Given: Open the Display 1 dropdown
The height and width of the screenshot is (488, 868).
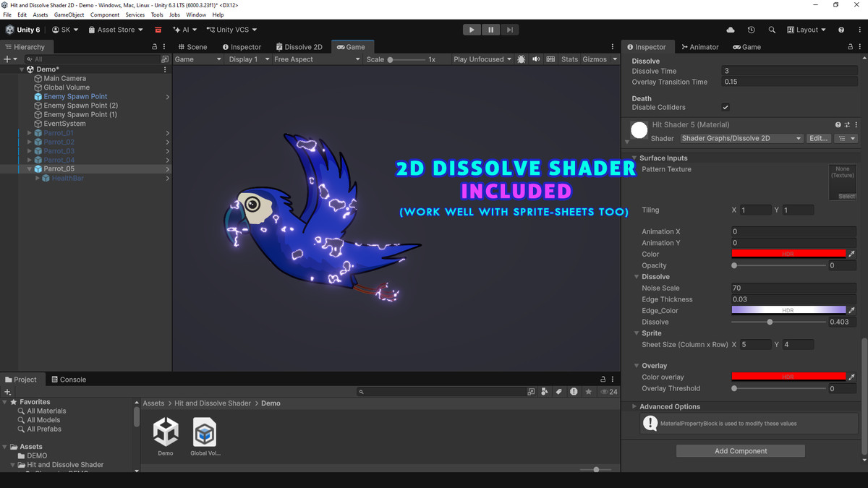Looking at the screenshot, I should 249,59.
